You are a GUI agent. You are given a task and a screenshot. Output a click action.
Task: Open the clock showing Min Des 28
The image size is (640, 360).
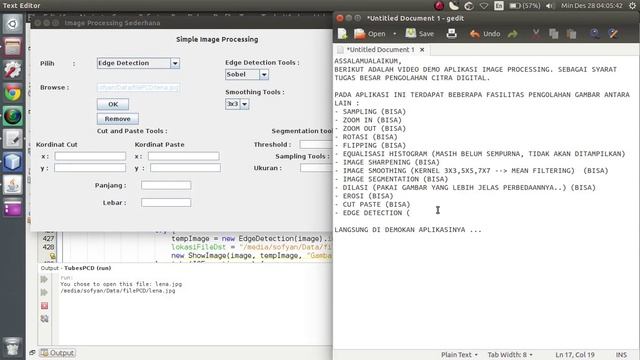[x=592, y=6]
